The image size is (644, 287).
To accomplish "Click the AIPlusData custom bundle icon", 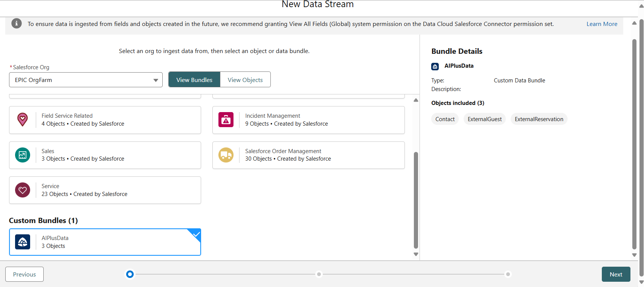I will (23, 242).
